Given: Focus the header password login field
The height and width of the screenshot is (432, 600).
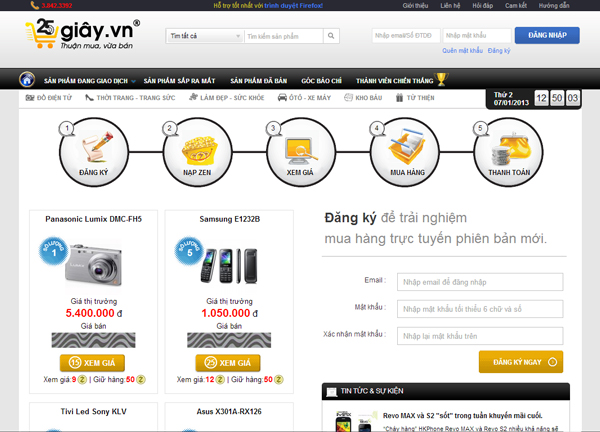Looking at the screenshot, I should 477,36.
